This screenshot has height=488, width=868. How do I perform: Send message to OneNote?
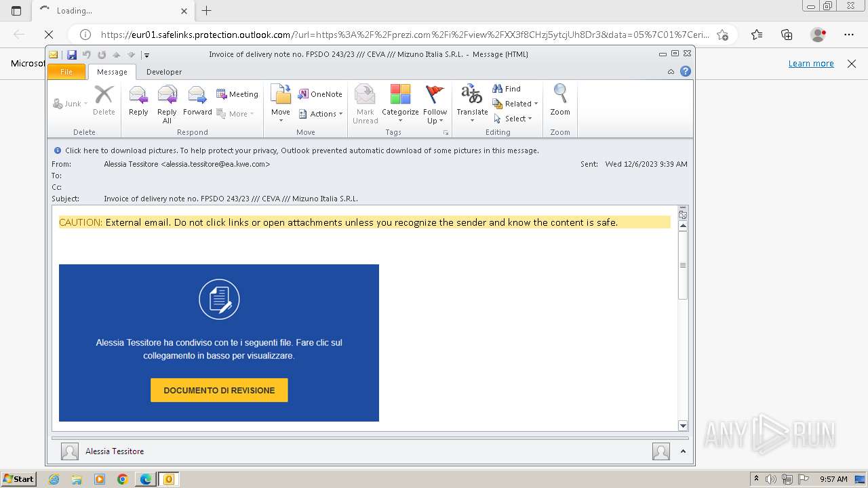[x=320, y=94]
